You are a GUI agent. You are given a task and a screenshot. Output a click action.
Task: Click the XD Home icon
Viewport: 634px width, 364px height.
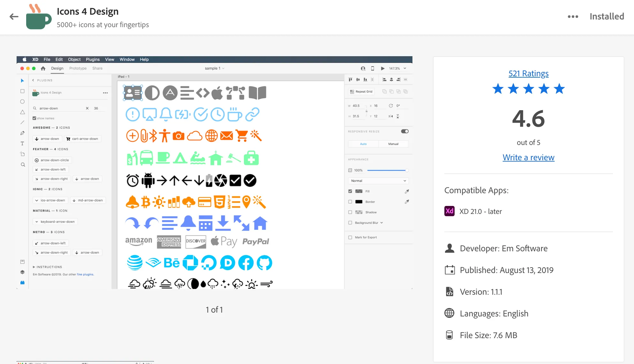pos(43,68)
